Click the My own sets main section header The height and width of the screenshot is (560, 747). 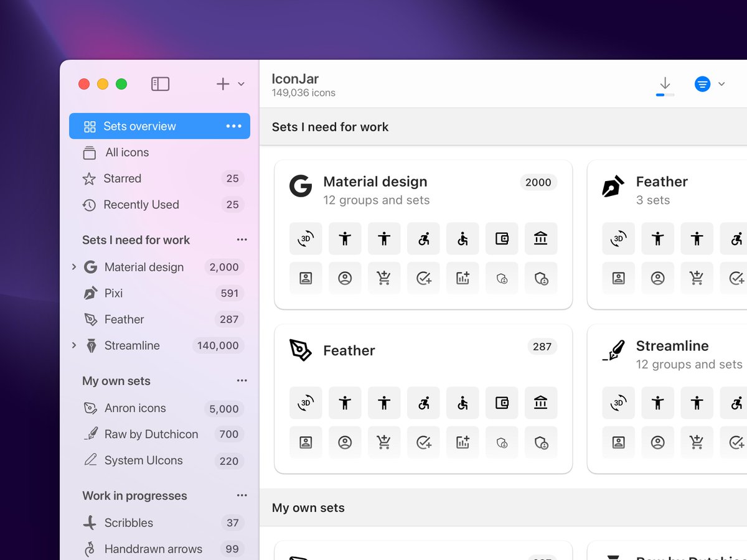tap(308, 508)
